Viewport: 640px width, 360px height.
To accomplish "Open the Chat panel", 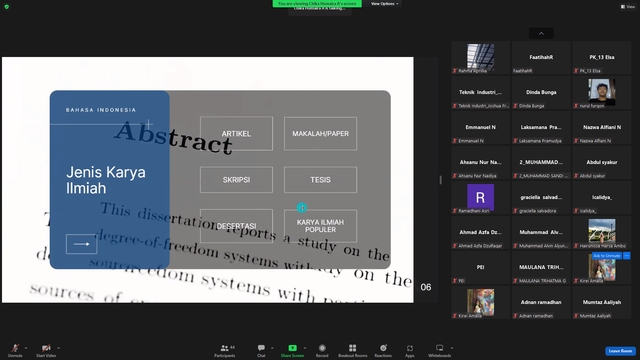I will click(261, 350).
